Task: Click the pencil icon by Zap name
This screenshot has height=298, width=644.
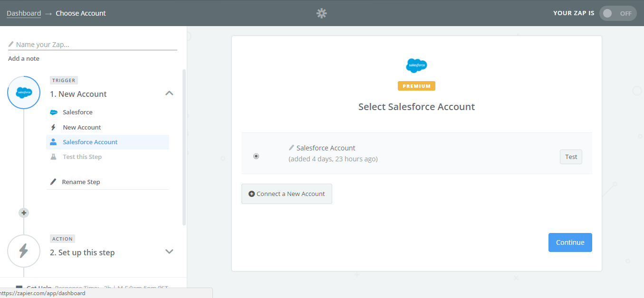Action: pyautogui.click(x=11, y=44)
